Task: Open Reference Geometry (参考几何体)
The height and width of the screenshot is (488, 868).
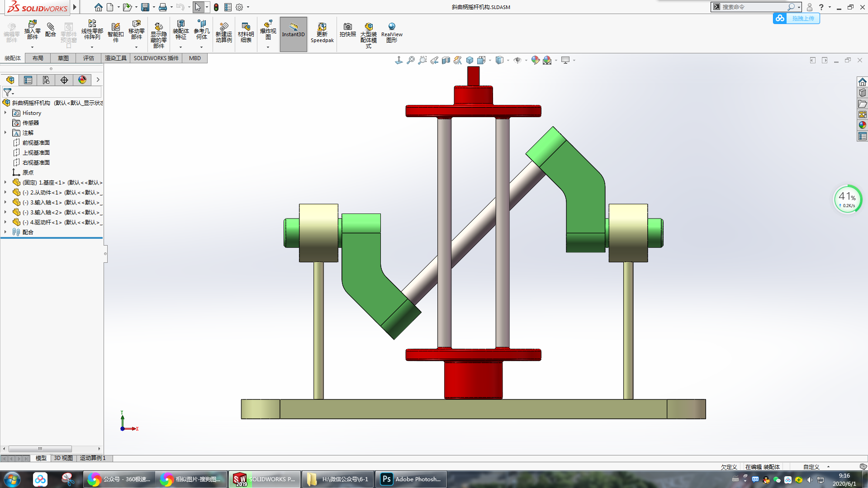Action: pos(202,31)
